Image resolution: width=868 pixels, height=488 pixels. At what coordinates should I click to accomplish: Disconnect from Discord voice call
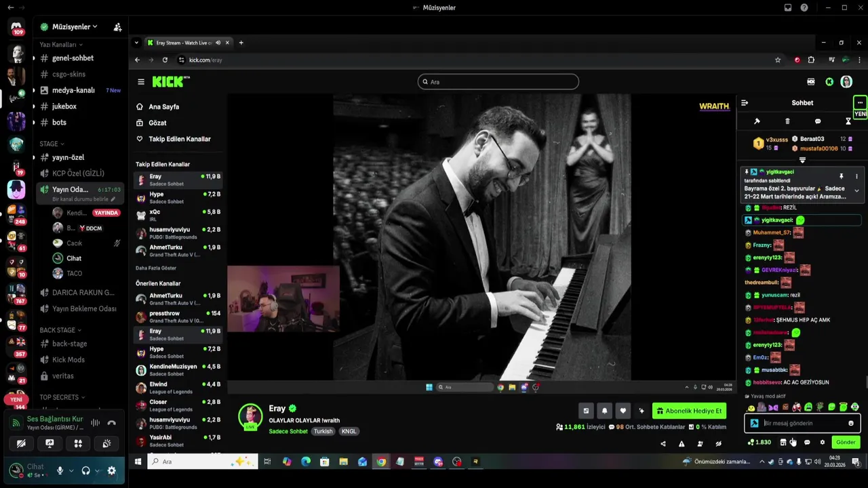click(x=111, y=423)
